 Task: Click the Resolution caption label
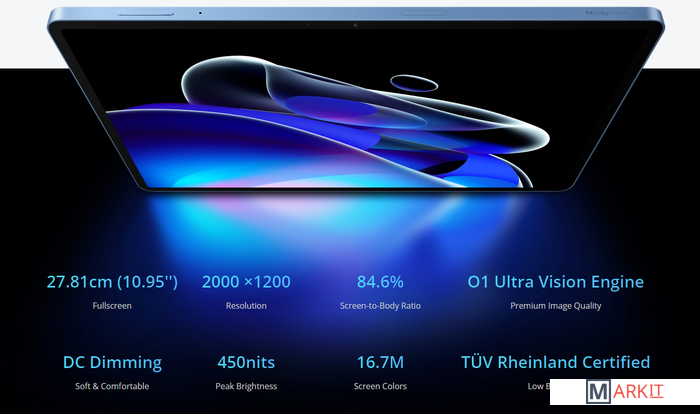[x=246, y=306]
